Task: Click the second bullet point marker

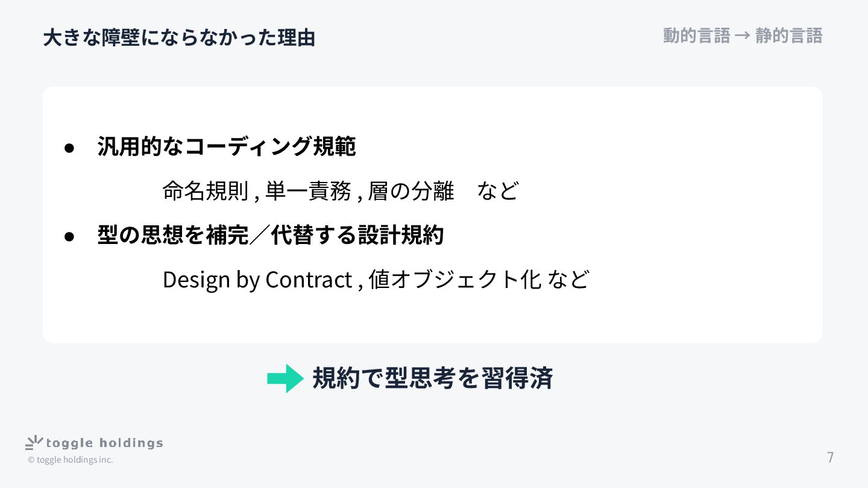Action: pyautogui.click(x=69, y=236)
